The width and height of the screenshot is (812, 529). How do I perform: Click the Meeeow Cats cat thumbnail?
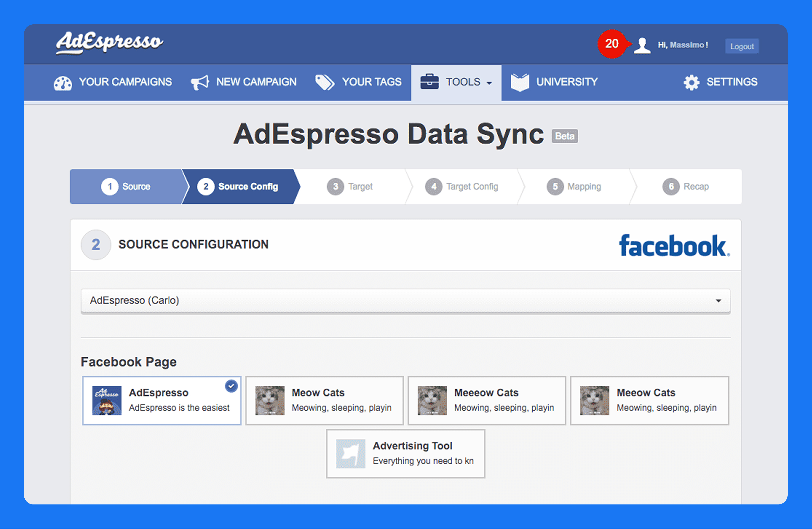point(432,400)
